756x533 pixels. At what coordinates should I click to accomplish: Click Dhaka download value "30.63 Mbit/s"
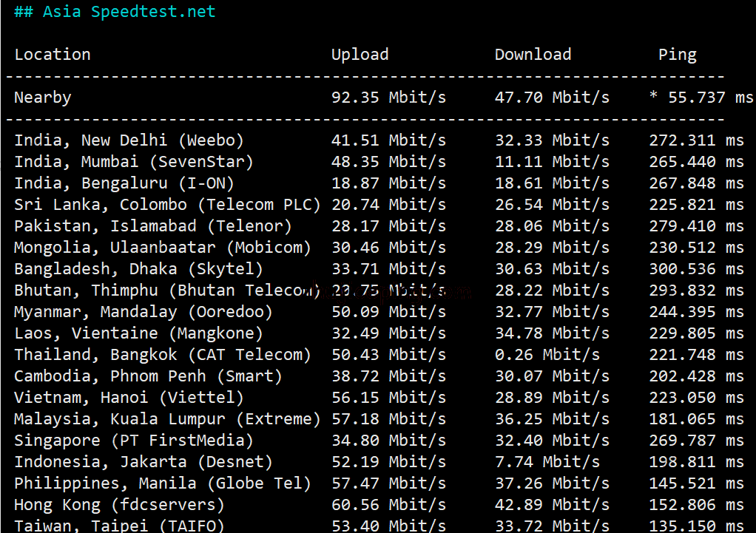click(x=552, y=269)
